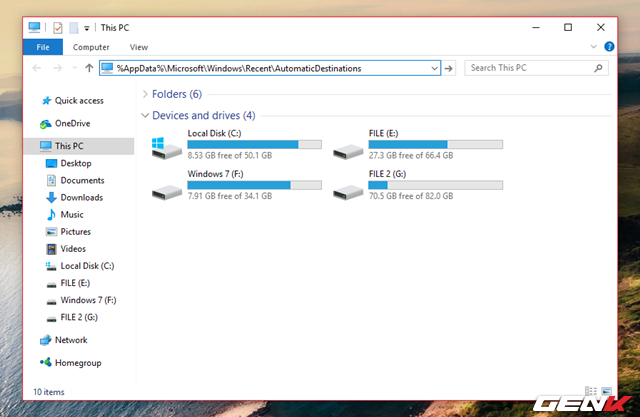Screen dimensions: 640x417
Task: Open Local Disk (C:) in navigation pane
Action: (80, 266)
